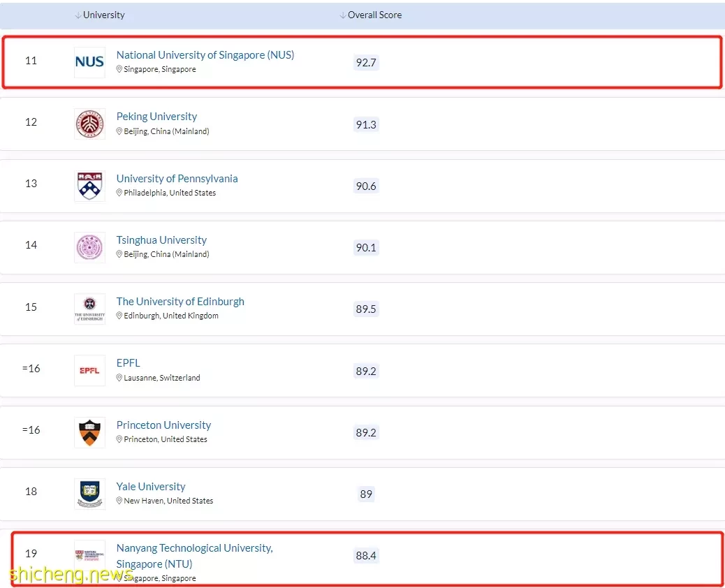Open the Princeton University link
The width and height of the screenshot is (725, 588).
tap(163, 425)
